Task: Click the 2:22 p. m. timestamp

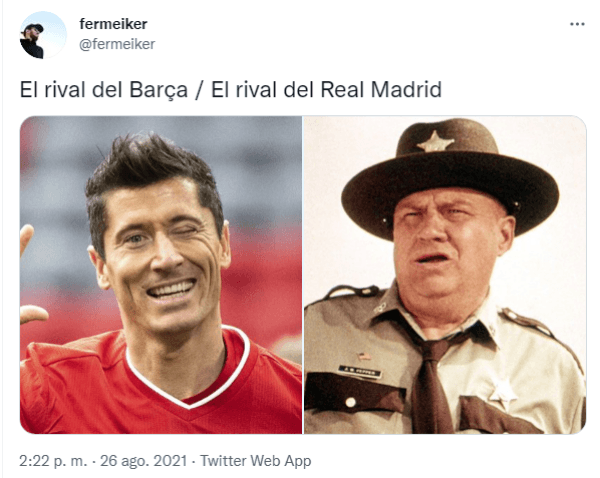Action: click(x=54, y=460)
